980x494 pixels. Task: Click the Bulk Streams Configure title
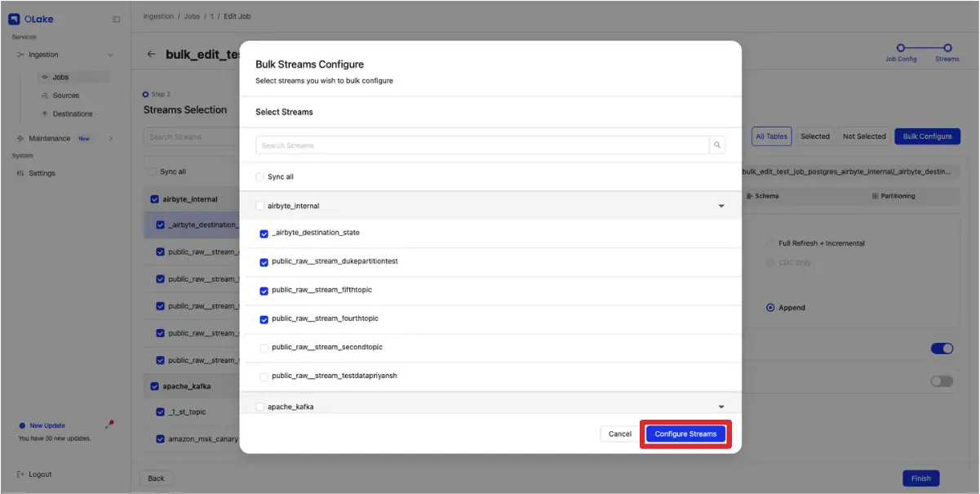309,65
